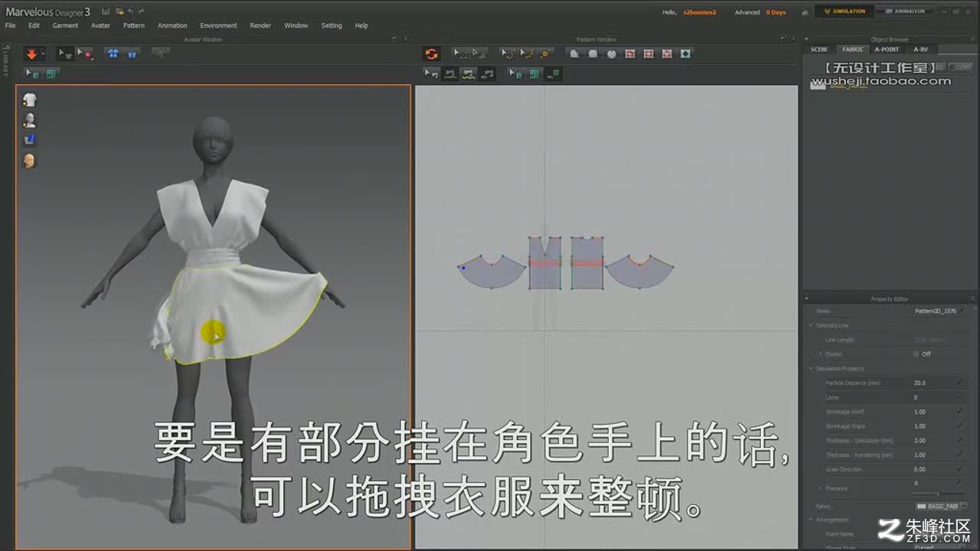The height and width of the screenshot is (551, 980).
Task: Select the pin tool with red dot
Action: (x=84, y=54)
